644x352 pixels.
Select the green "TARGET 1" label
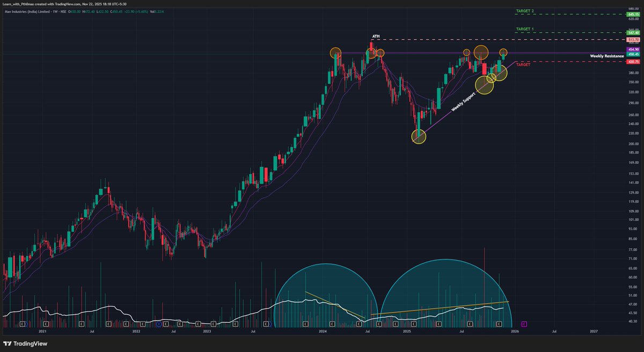(x=526, y=29)
